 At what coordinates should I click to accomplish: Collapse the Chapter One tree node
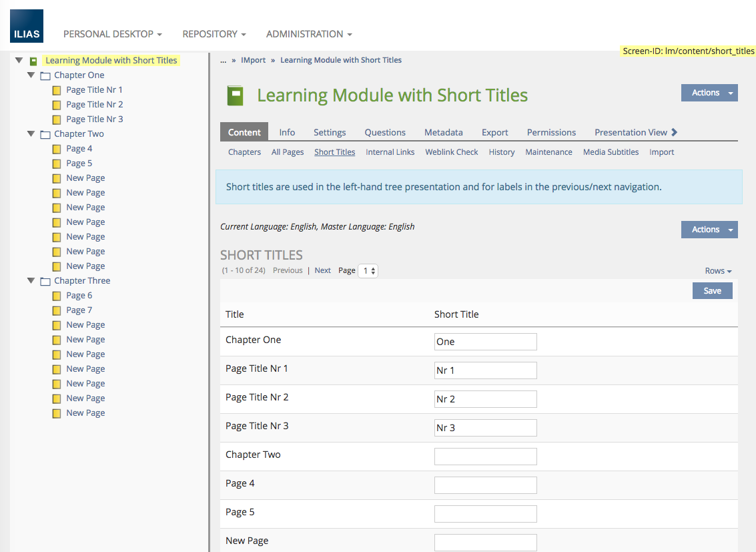coord(31,75)
